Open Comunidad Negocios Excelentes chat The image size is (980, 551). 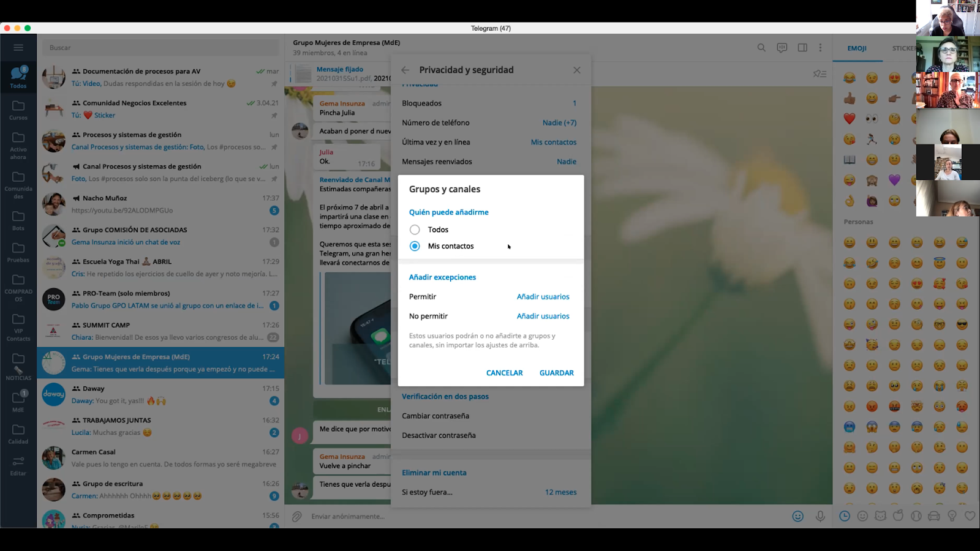coord(160,109)
